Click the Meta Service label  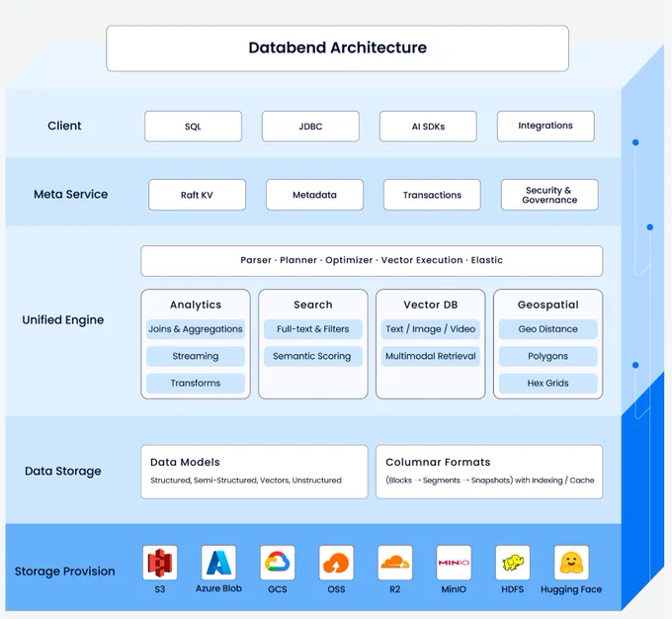tap(71, 195)
